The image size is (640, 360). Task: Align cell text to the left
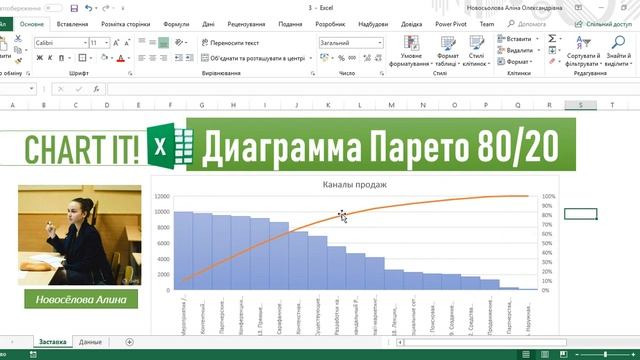[x=142, y=58]
